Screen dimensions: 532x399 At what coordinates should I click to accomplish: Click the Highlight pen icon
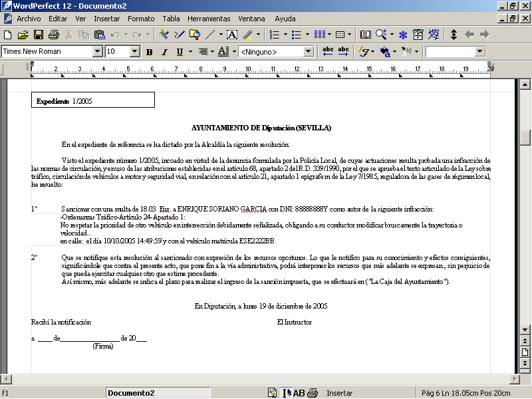(x=246, y=35)
